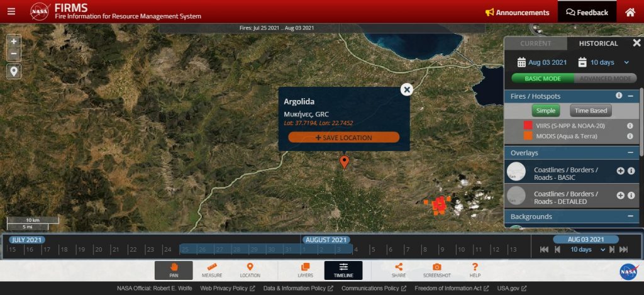Open Data & Information Policy link
Image resolution: width=644 pixels, height=295 pixels.
299,289
